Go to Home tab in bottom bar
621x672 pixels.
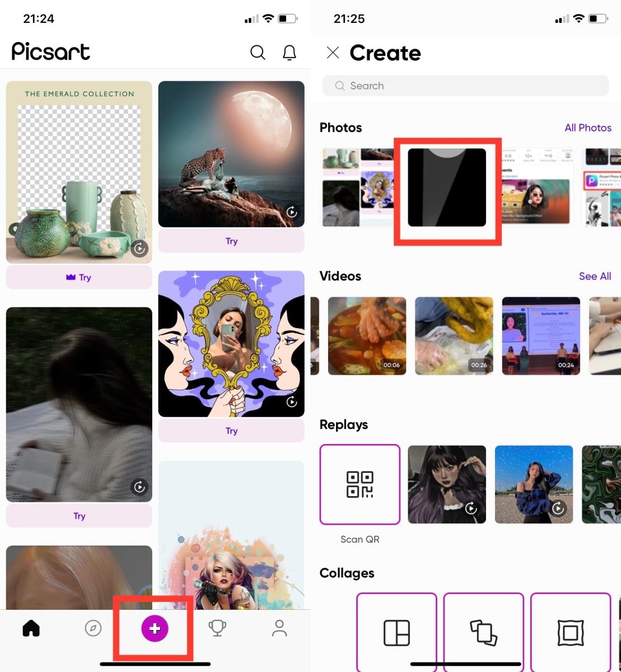point(31,629)
